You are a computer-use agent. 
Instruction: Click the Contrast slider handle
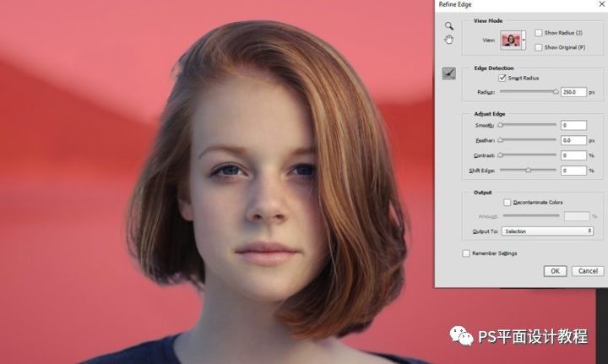(500, 155)
